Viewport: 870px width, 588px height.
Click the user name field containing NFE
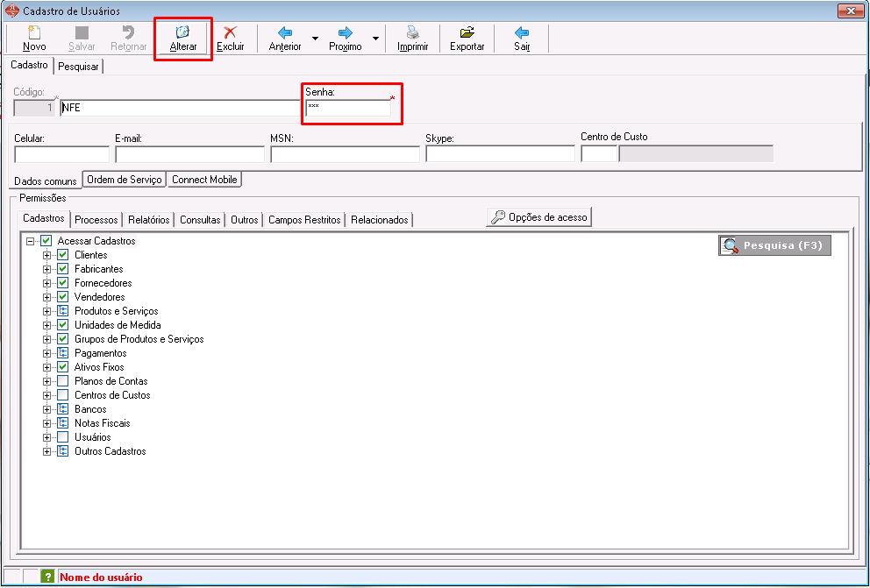coord(180,108)
